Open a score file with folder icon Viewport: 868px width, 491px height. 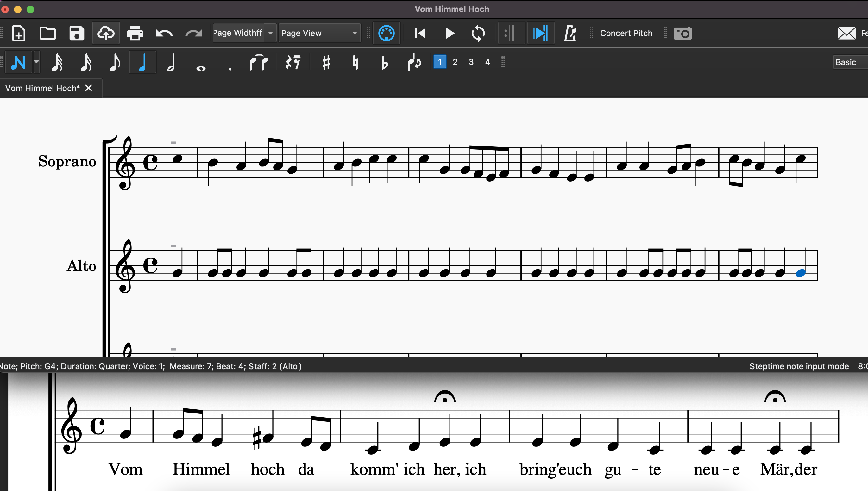[x=47, y=33]
